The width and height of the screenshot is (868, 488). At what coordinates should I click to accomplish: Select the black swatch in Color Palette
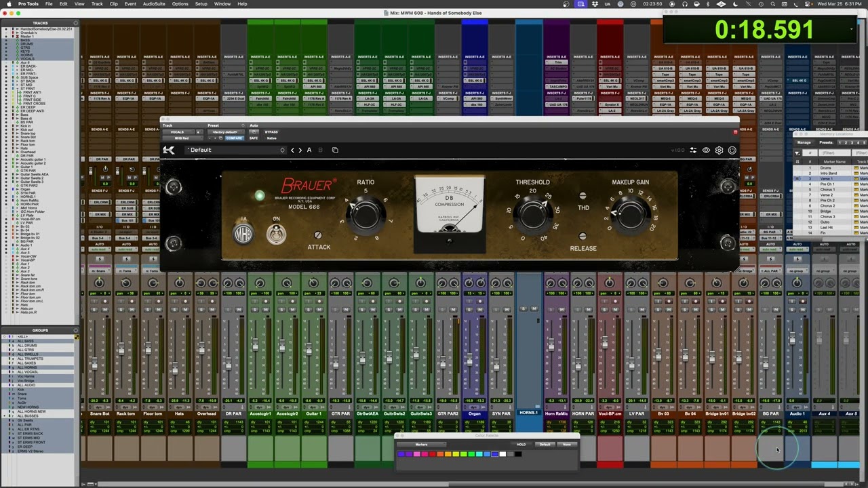coord(518,454)
